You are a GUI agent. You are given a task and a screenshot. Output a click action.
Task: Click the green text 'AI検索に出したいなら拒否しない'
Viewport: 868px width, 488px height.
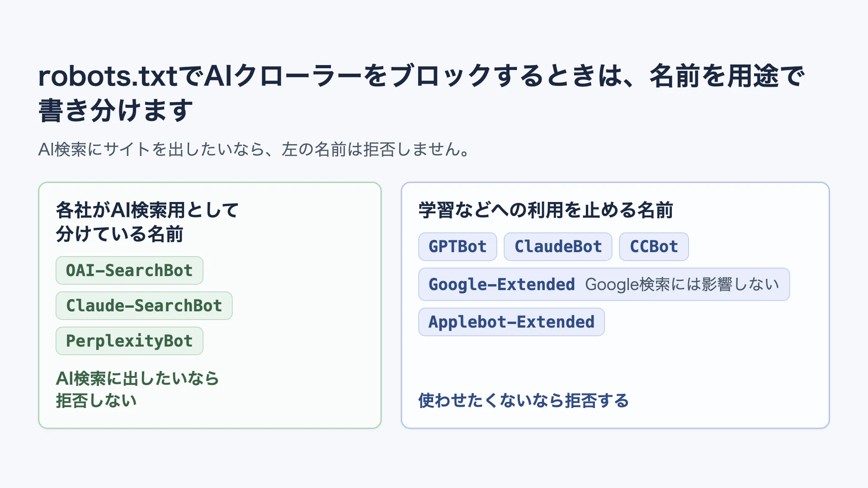coord(137,389)
